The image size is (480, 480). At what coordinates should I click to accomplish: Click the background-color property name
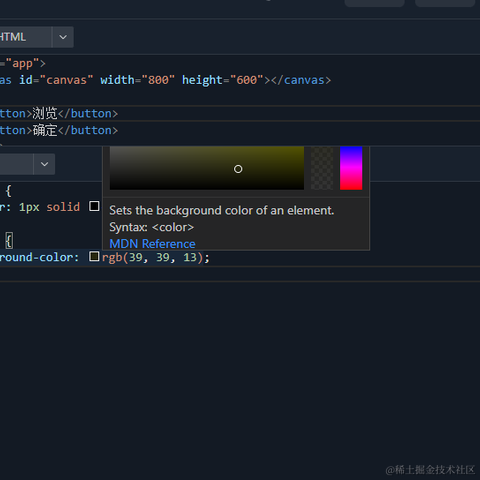coord(39,257)
